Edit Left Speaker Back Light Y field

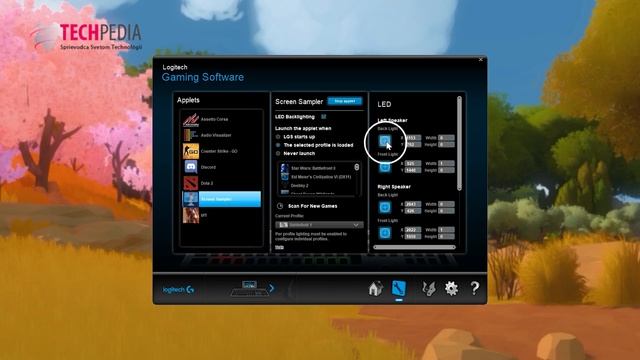[413, 144]
